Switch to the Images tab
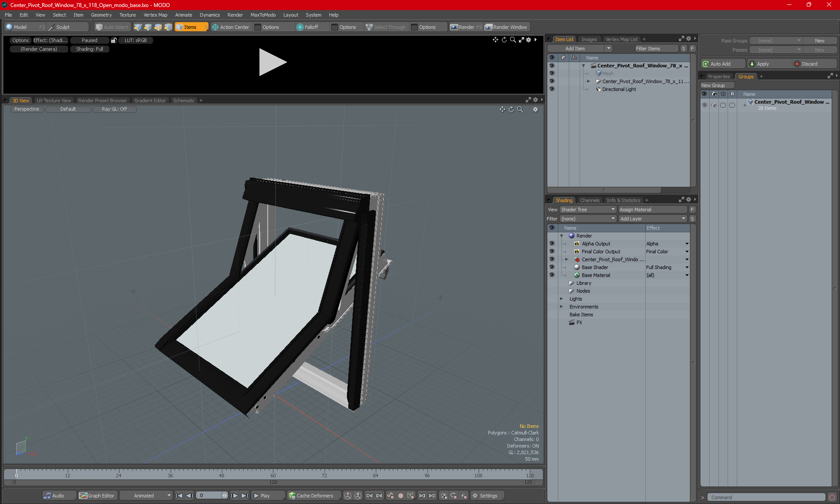Image resolution: width=840 pixels, height=504 pixels. 589,39
